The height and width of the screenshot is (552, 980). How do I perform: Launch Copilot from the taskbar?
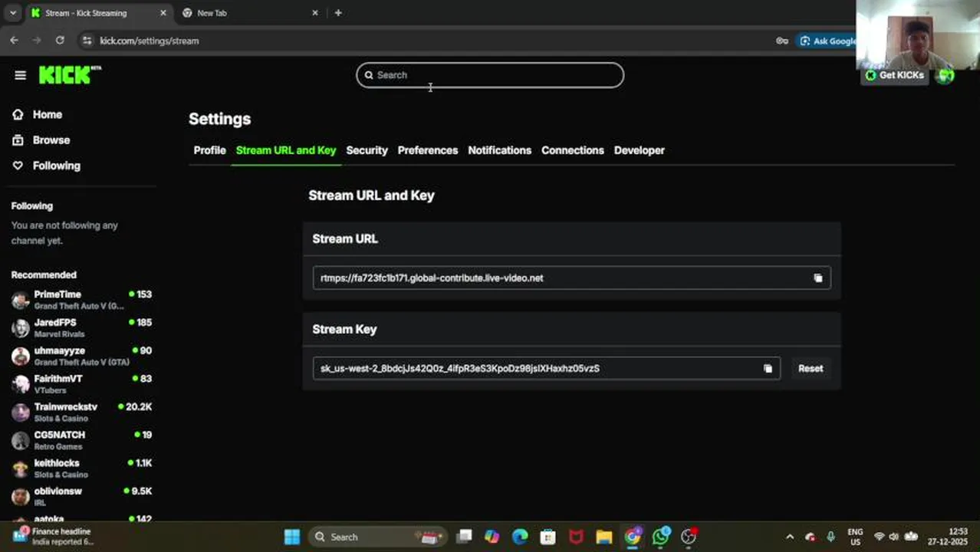[492, 537]
